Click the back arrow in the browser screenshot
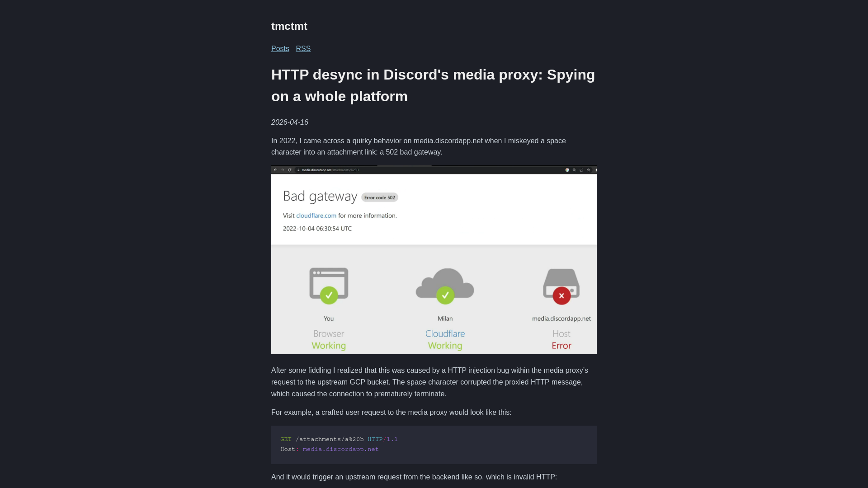 coord(276,170)
